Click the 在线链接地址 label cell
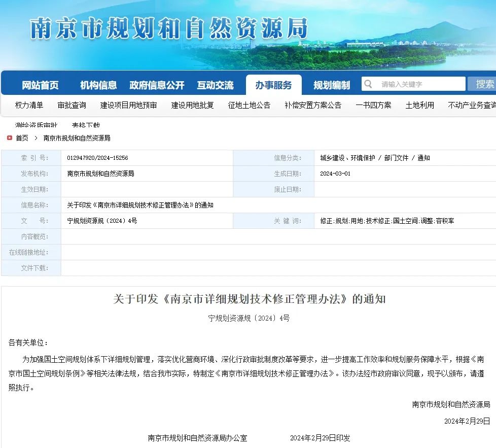The width and height of the screenshot is (496, 448). (31, 252)
